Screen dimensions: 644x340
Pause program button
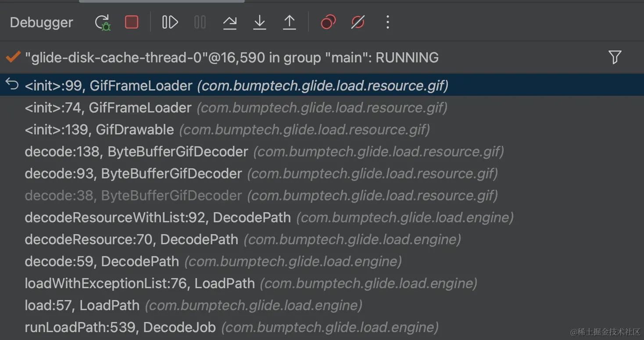200,22
